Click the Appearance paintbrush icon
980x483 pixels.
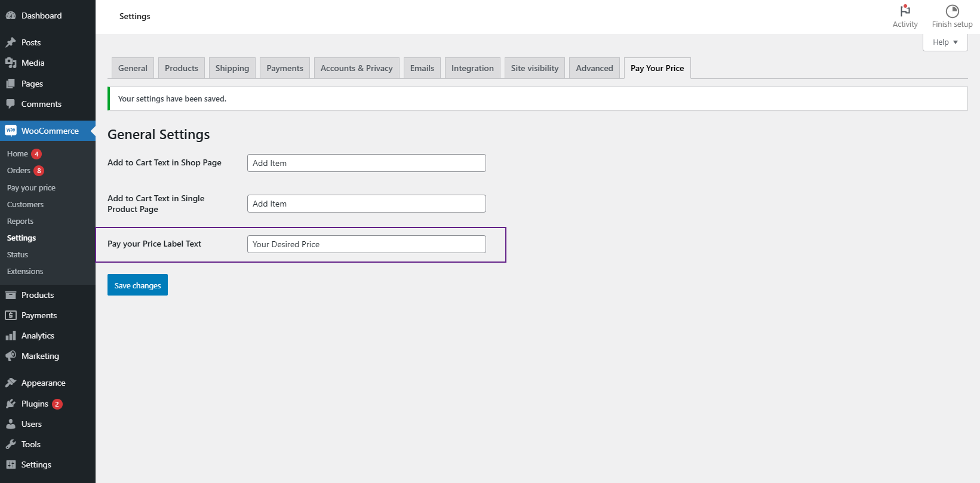(x=11, y=383)
